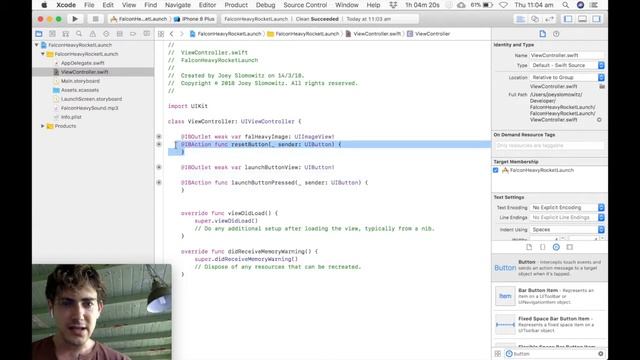This screenshot has width=640, height=360.
Task: Show the Code Snippet library
Action: click(542, 247)
